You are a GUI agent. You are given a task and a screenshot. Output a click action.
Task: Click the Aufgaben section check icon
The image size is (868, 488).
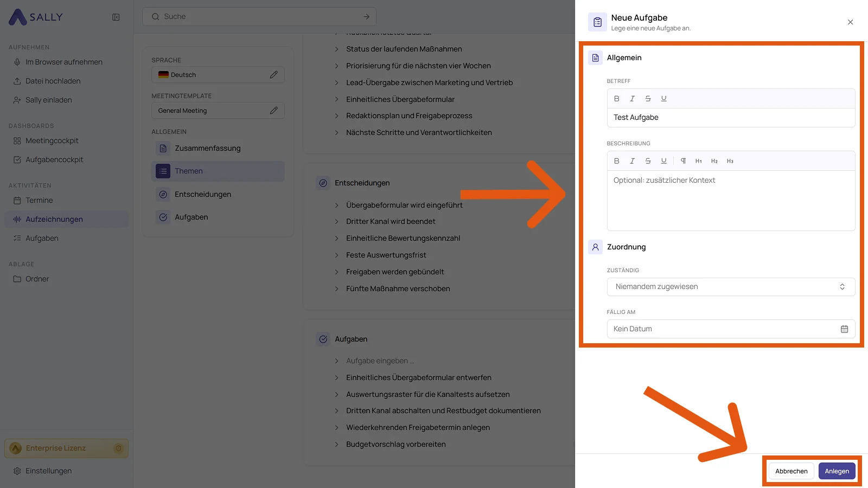[323, 339]
